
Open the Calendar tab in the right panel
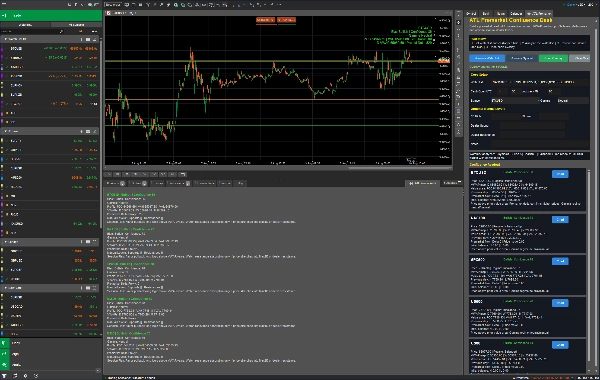click(516, 13)
